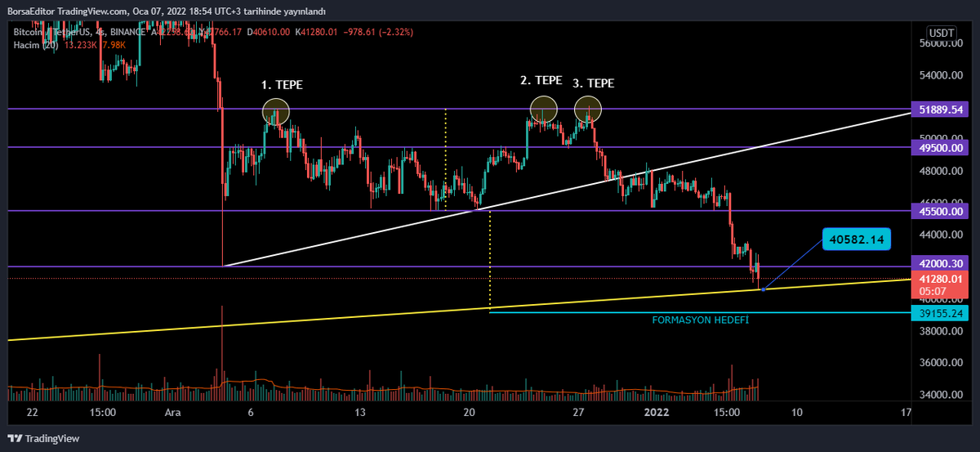Click the '2022' year label on time axis
This screenshot has height=452, width=980.
[656, 412]
